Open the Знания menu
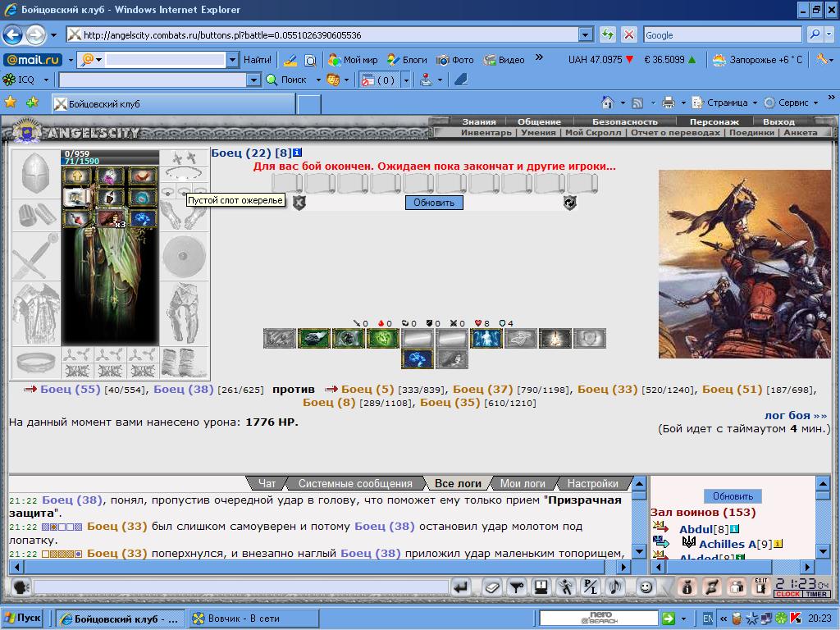The width and height of the screenshot is (840, 630). tap(479, 121)
